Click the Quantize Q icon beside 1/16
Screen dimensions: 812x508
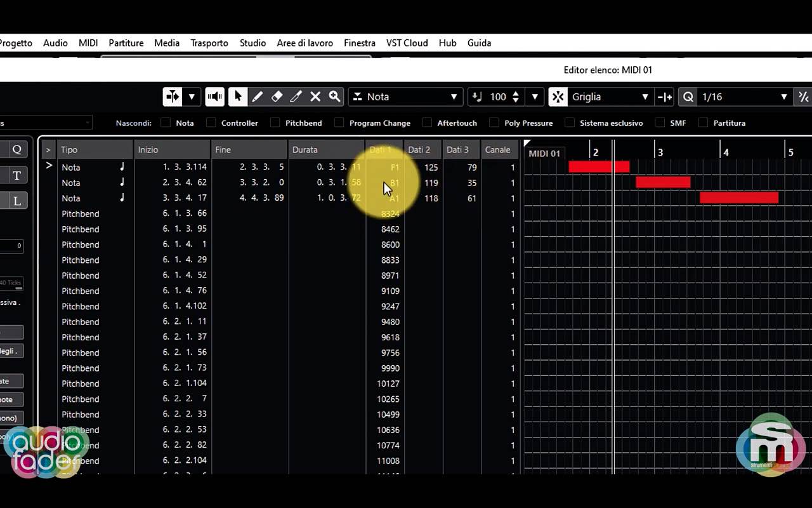pos(688,97)
